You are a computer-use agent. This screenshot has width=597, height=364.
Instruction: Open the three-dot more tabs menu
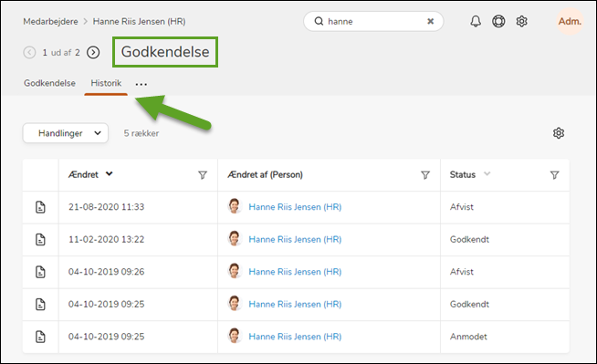(141, 84)
